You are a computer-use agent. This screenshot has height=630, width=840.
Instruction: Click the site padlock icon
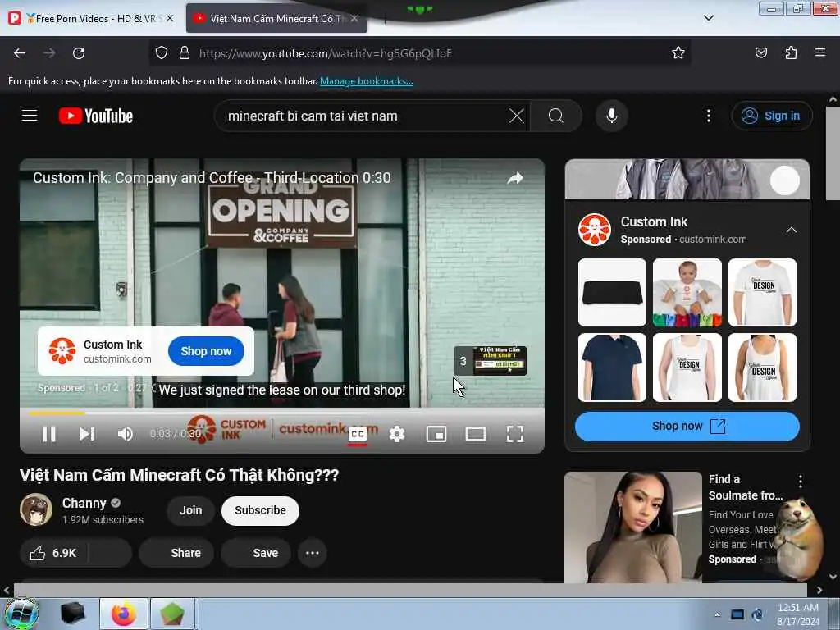click(185, 53)
